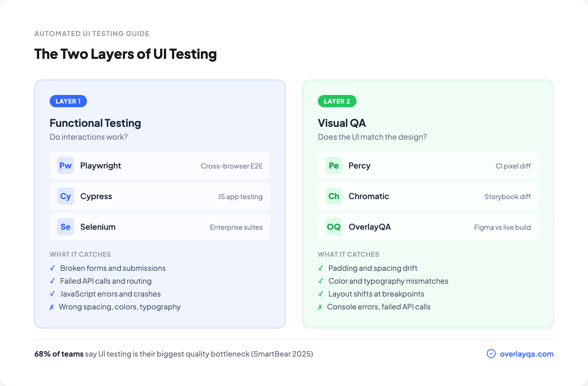The width and height of the screenshot is (588, 386).
Task: Click the X mark beside Console errors, failed API calls
Action: pyautogui.click(x=320, y=307)
